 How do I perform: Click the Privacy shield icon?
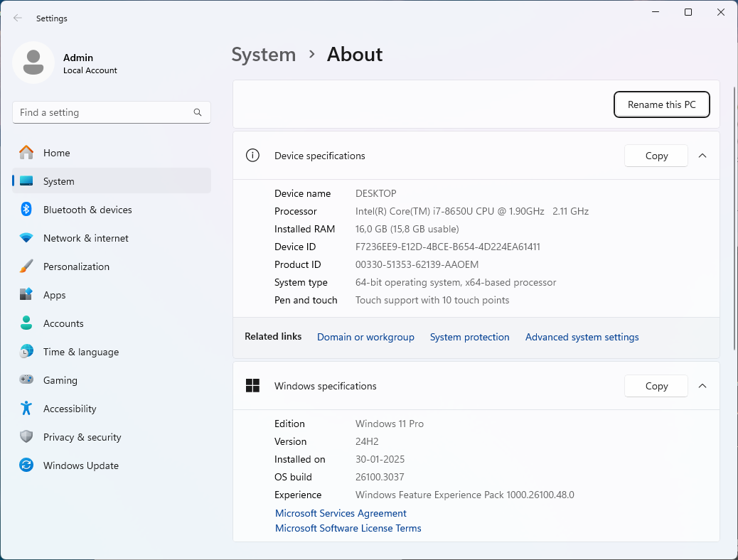point(26,437)
